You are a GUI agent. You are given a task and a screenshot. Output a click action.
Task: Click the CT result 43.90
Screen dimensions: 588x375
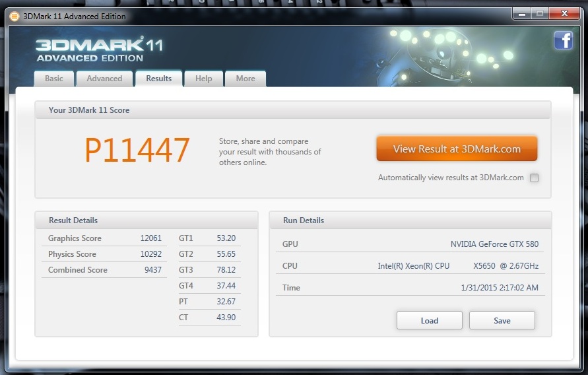(226, 317)
